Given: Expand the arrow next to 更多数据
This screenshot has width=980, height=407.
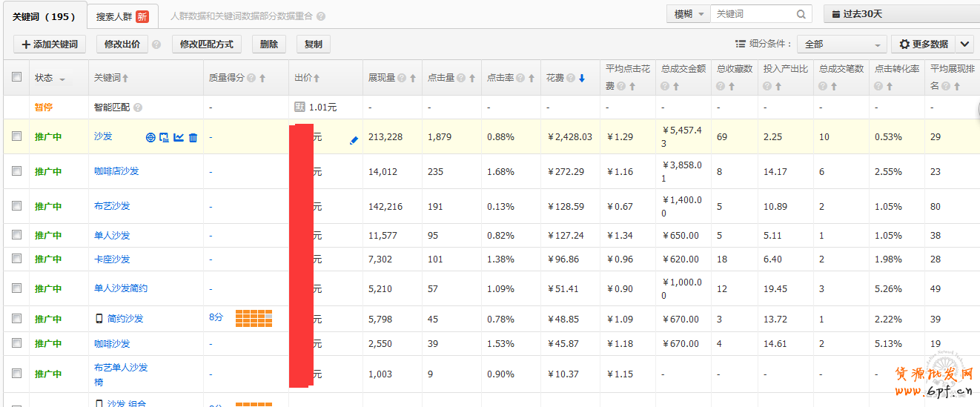Looking at the screenshot, I should click(964, 44).
